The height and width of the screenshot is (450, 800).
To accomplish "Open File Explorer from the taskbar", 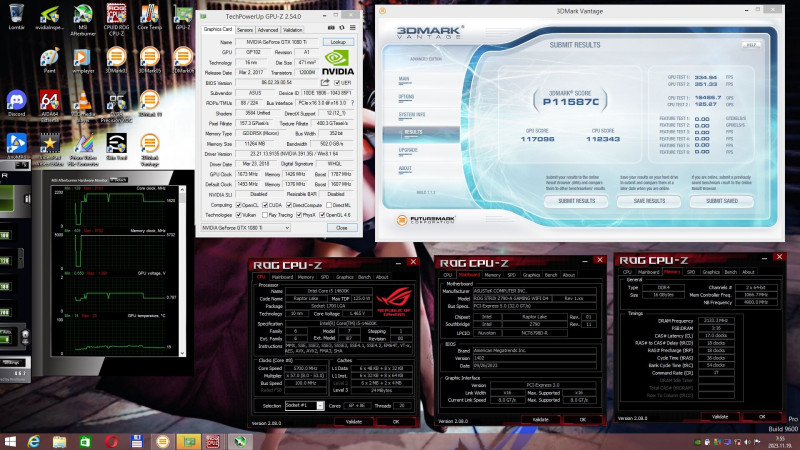I will (59, 441).
